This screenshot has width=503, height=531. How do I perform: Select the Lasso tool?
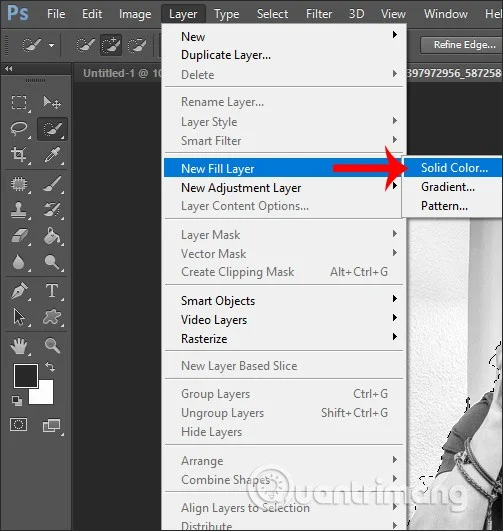tap(19, 129)
